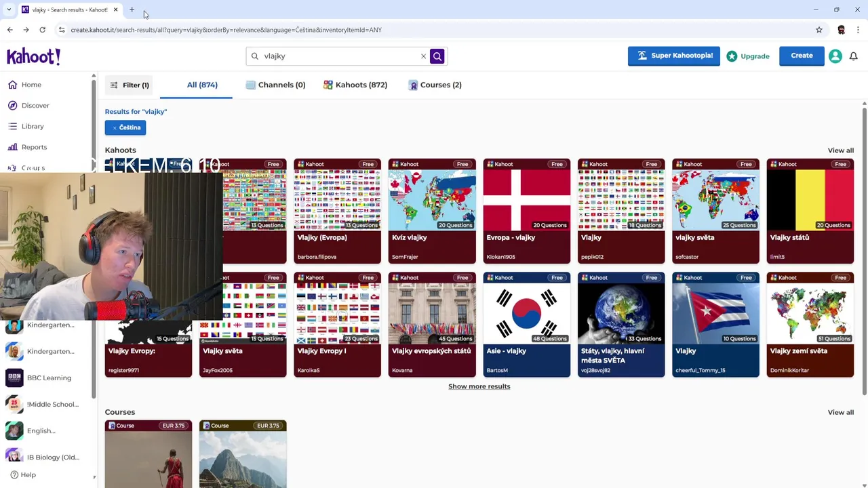Click View all for Kahoots
868x488 pixels.
point(840,150)
